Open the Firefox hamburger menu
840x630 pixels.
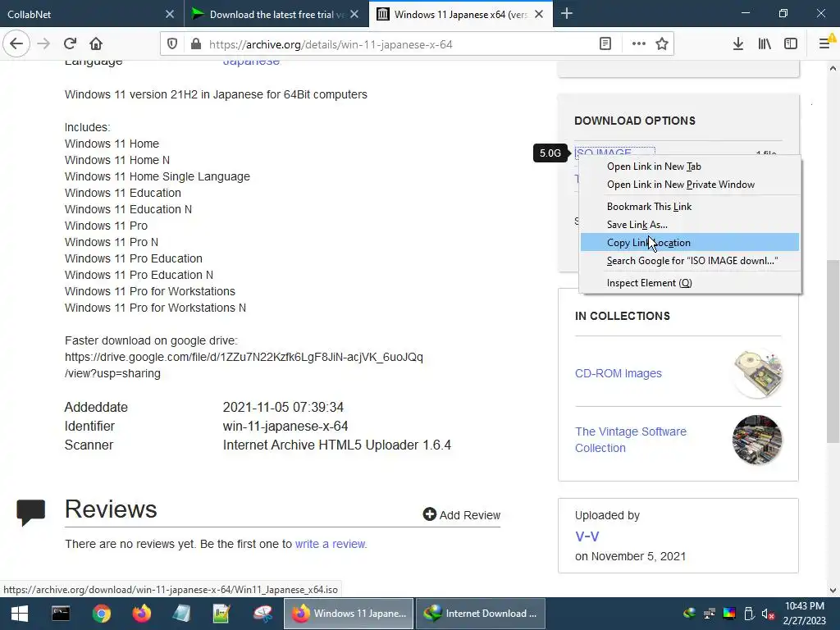coord(825,44)
